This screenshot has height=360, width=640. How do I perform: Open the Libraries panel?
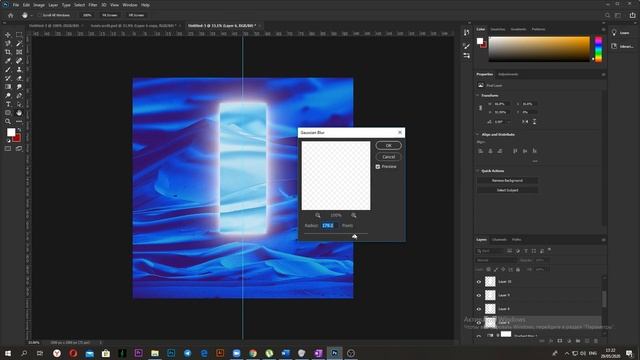(x=622, y=47)
